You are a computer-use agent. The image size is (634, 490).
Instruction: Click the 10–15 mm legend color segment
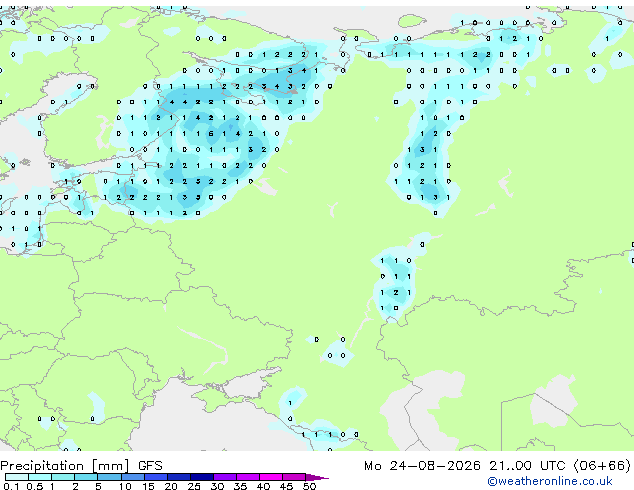[x=132, y=477]
